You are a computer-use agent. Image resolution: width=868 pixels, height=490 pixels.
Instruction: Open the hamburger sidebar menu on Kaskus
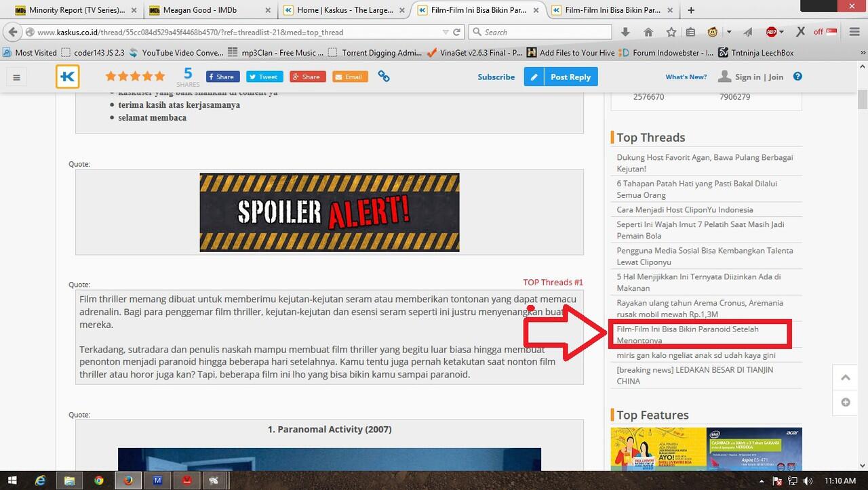coord(17,77)
